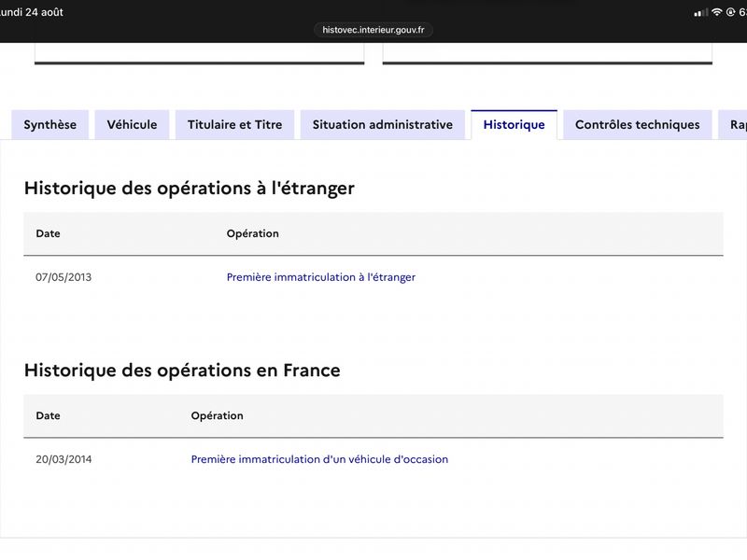Tap the Wi-Fi status icon
Screen dimensions: 747x560
point(716,12)
